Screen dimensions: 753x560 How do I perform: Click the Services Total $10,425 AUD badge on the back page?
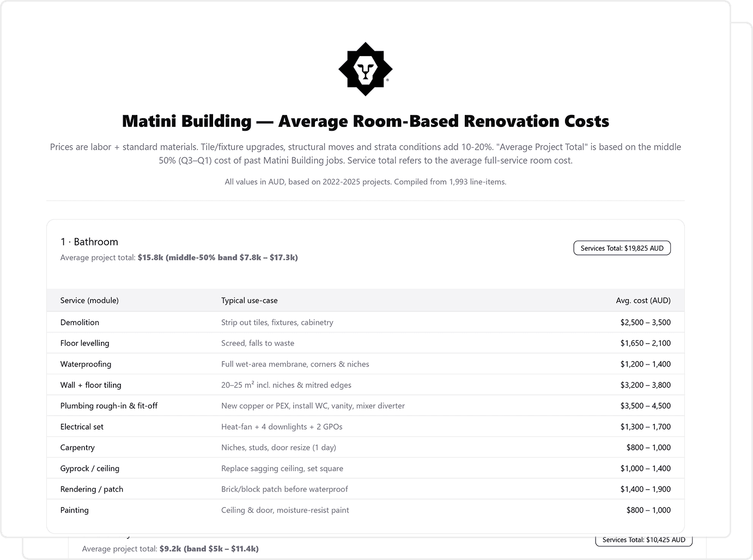644,540
